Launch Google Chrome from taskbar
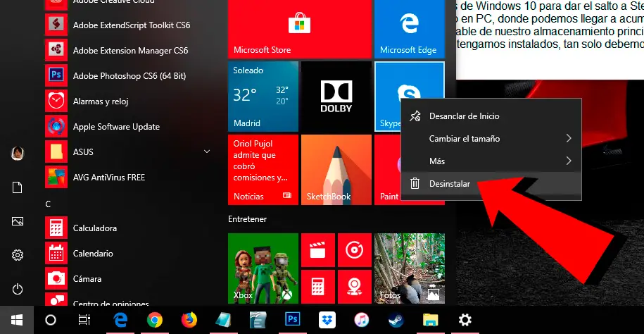Image resolution: width=644 pixels, height=334 pixels. point(155,320)
